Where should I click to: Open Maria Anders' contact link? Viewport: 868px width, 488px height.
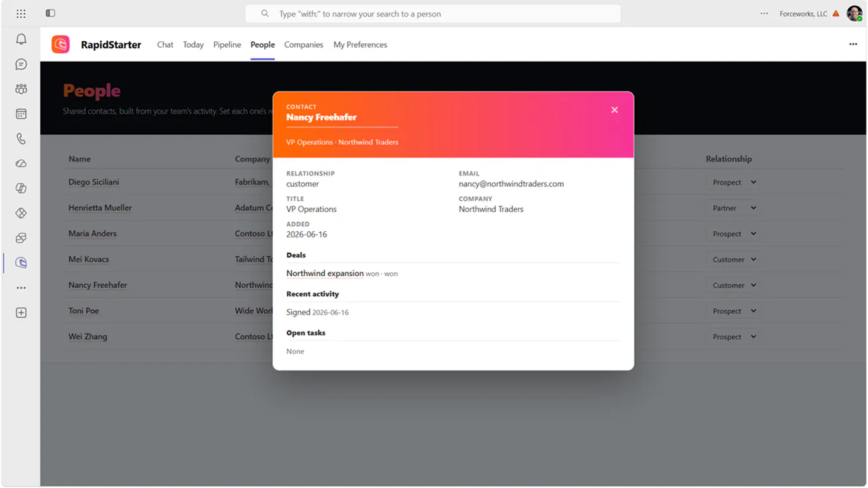(92, 233)
